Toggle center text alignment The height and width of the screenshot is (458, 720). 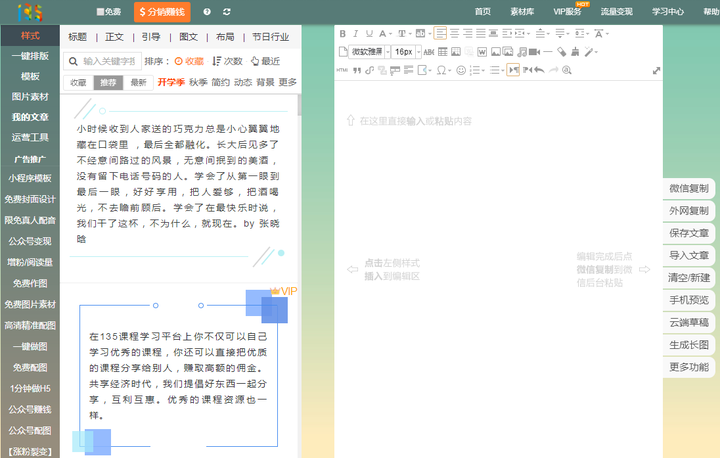[455, 34]
